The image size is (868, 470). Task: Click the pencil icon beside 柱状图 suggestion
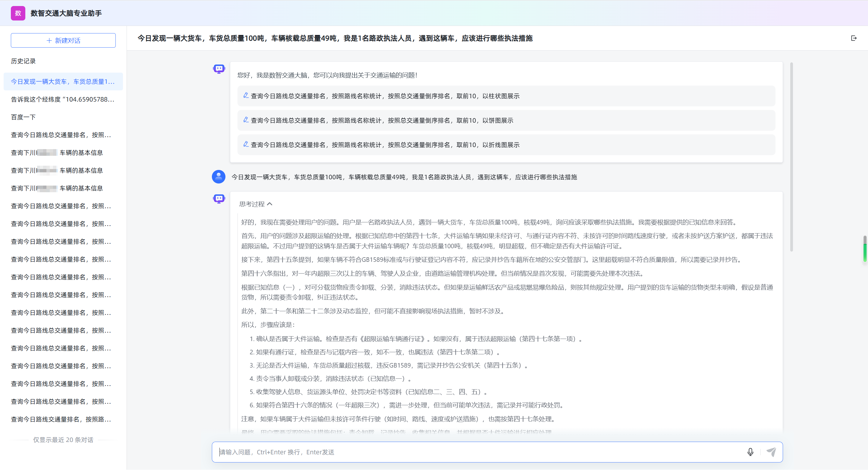click(x=246, y=96)
